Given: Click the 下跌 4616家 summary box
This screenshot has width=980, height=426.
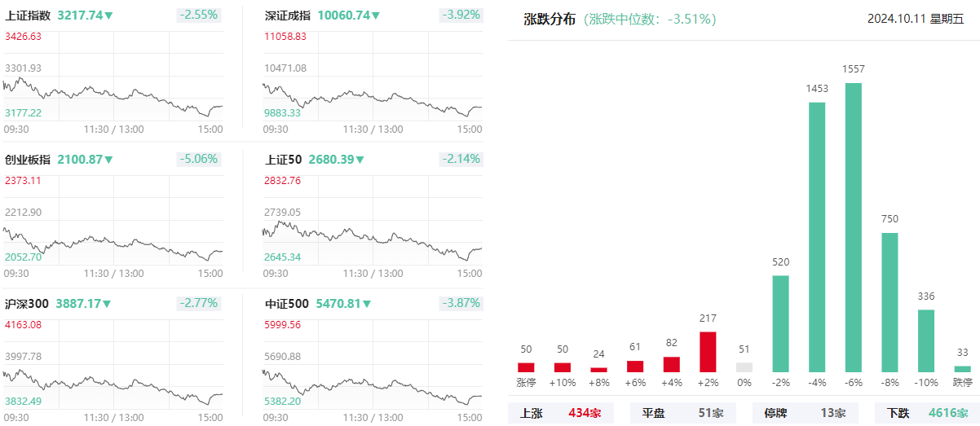Looking at the screenshot, I should point(928,413).
